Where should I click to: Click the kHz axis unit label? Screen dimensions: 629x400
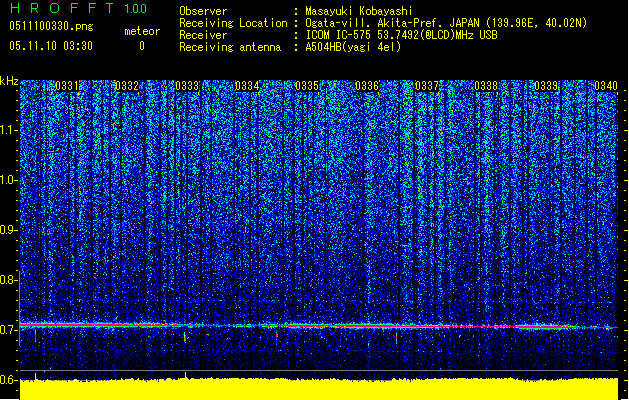(x=9, y=81)
